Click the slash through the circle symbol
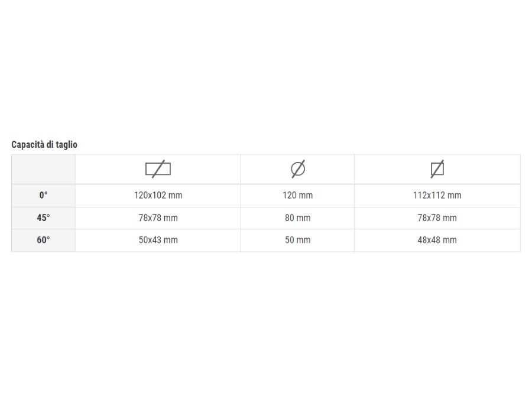This screenshot has width=532, height=399. point(298,169)
